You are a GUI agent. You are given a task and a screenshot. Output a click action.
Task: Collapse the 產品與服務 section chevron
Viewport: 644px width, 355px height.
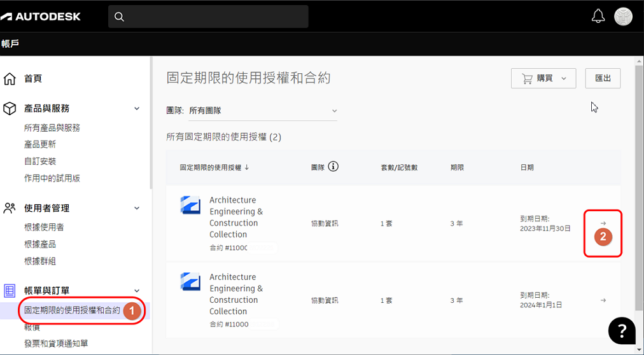coord(137,109)
